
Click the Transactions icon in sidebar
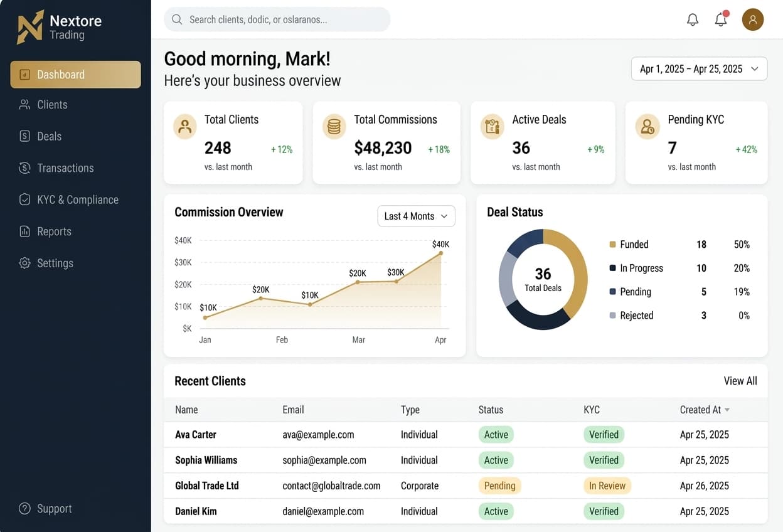(25, 168)
